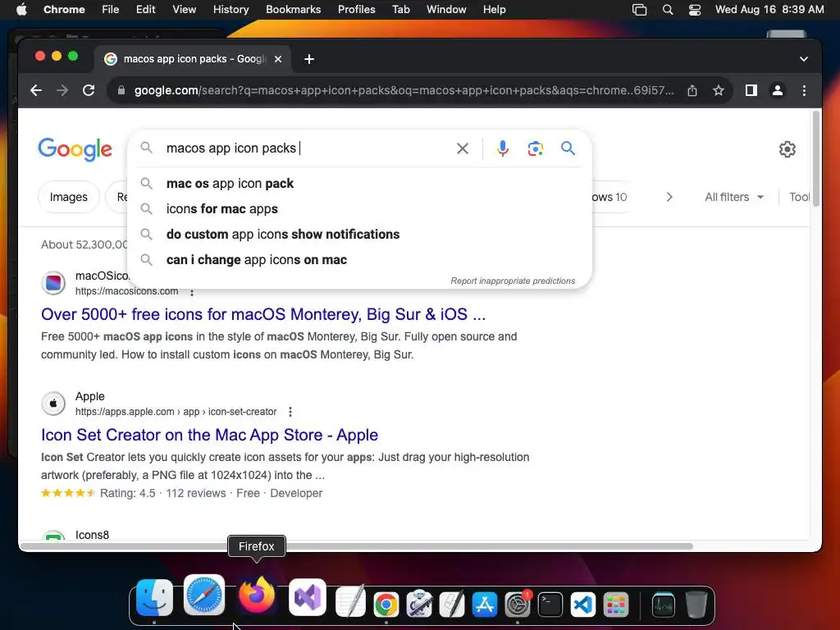840x630 pixels.
Task: Launch Firefox from the Dock
Action: tap(256, 596)
